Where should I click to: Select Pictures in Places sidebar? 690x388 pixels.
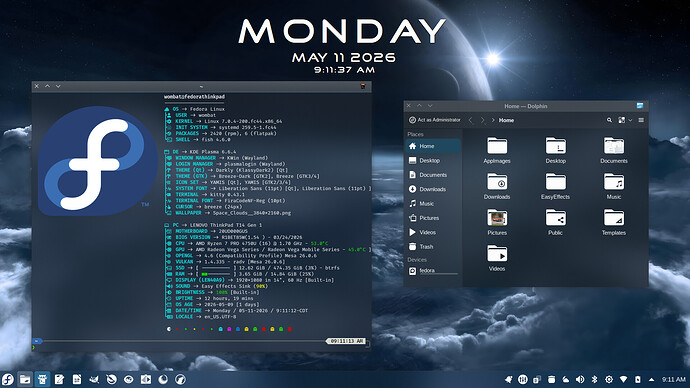pos(433,218)
